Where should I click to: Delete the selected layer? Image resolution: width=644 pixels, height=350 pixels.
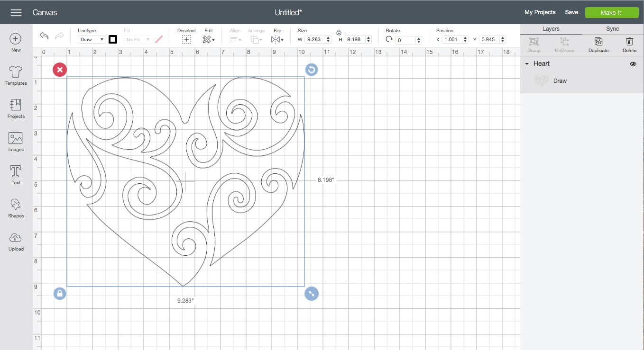629,45
